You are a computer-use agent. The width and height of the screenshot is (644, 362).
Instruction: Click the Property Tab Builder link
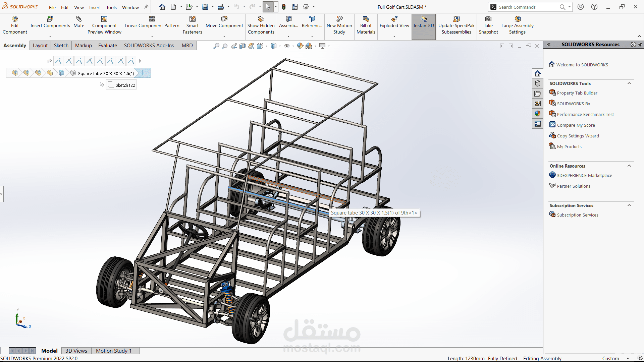tap(577, 93)
